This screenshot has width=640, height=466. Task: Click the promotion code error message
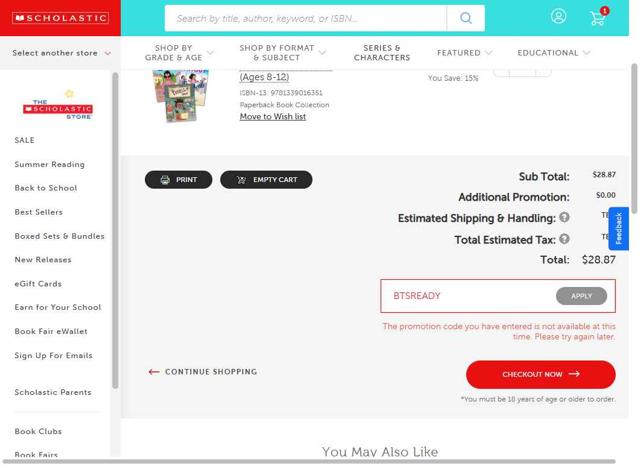coord(499,331)
